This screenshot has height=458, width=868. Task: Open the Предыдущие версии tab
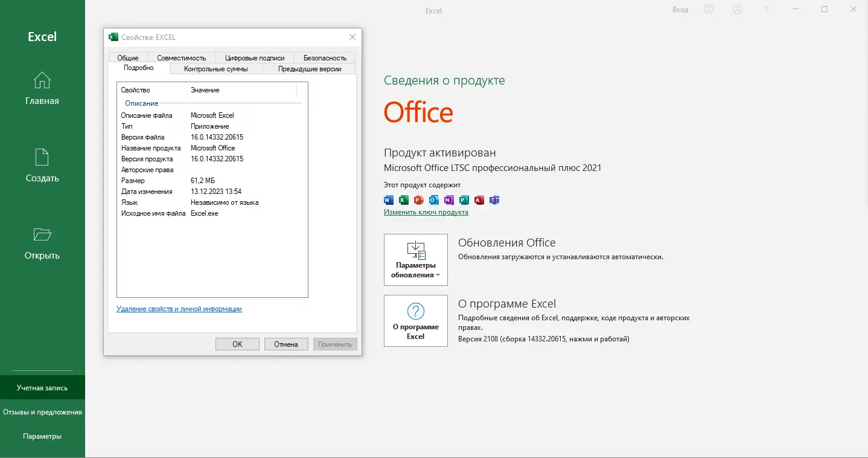point(310,69)
